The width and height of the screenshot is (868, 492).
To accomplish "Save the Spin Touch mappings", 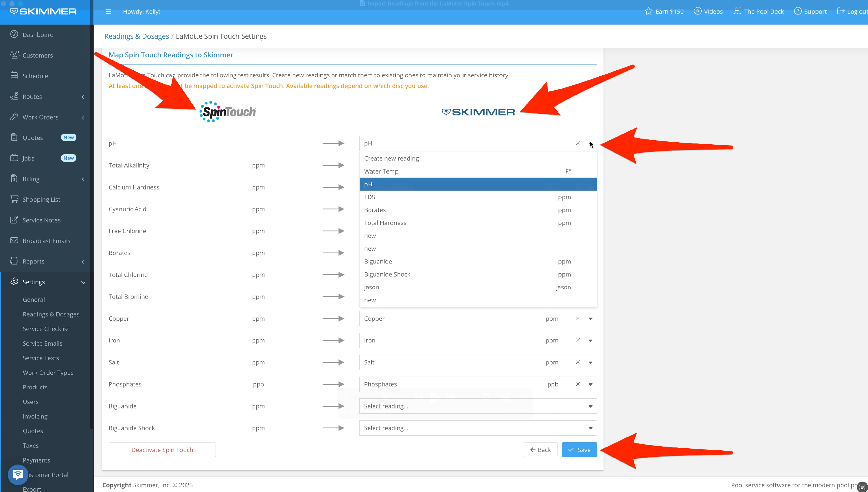I will (x=579, y=450).
